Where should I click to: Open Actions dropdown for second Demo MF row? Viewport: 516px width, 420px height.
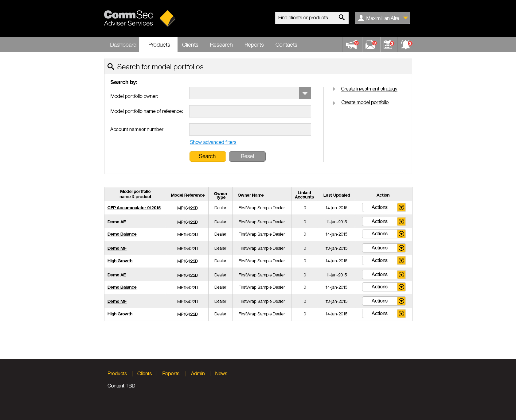(384, 301)
